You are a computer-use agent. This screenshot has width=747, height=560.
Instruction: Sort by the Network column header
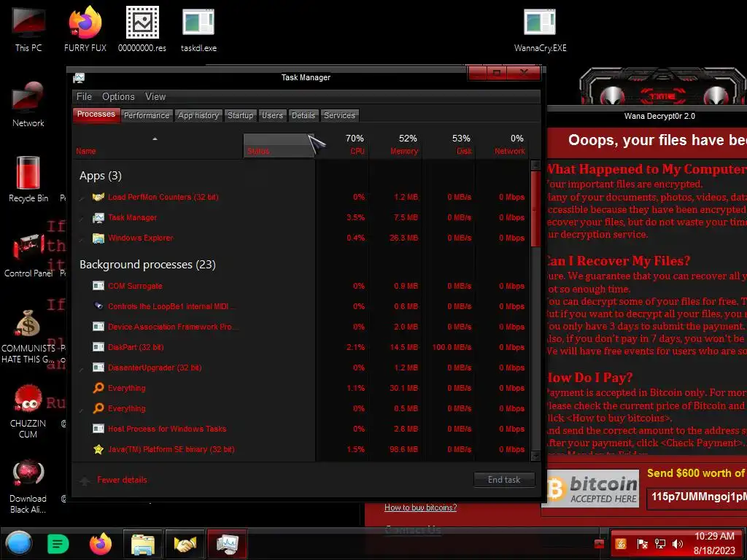point(502,145)
